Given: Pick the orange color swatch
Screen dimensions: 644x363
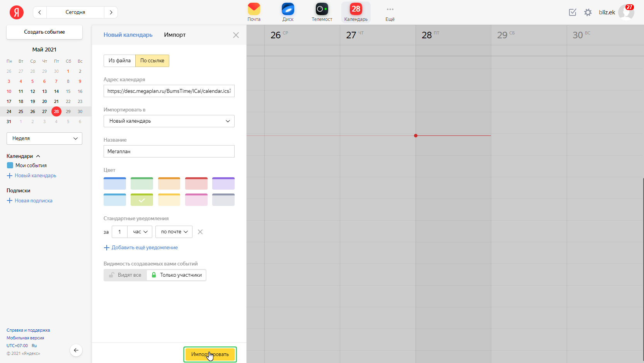Looking at the screenshot, I should pyautogui.click(x=169, y=183).
